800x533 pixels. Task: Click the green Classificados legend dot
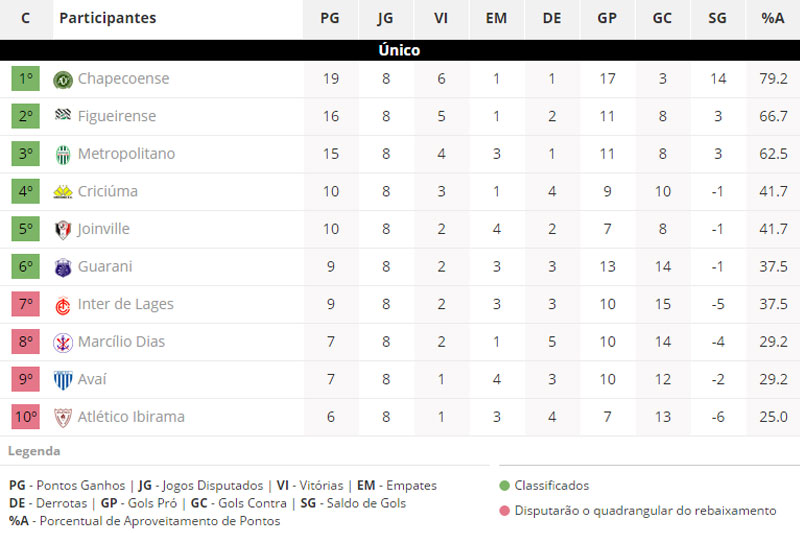[505, 486]
